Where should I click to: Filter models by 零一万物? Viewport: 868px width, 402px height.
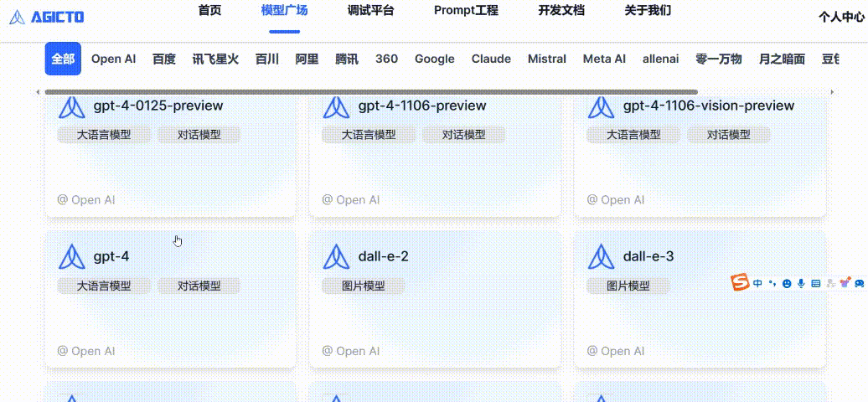(719, 59)
